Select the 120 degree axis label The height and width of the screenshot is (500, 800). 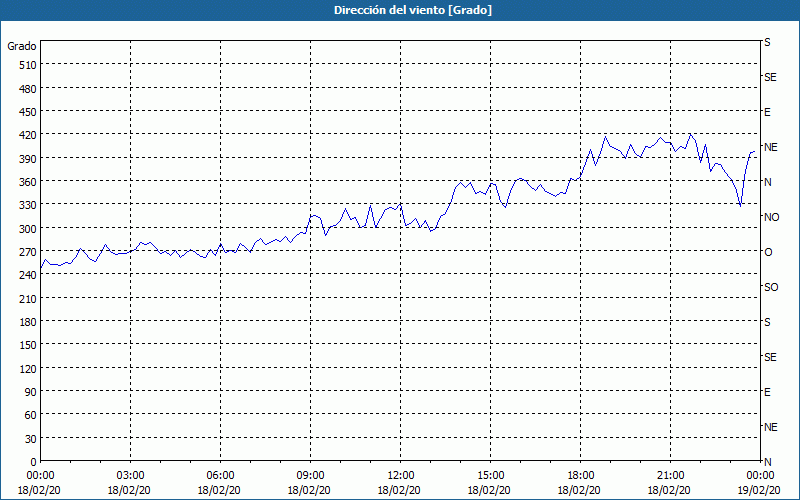click(28, 368)
